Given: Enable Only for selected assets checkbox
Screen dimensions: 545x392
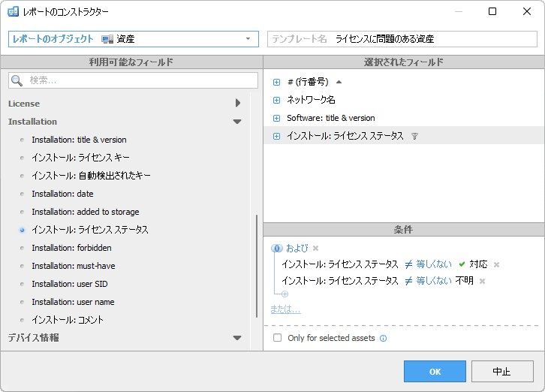Looking at the screenshot, I should click(278, 338).
